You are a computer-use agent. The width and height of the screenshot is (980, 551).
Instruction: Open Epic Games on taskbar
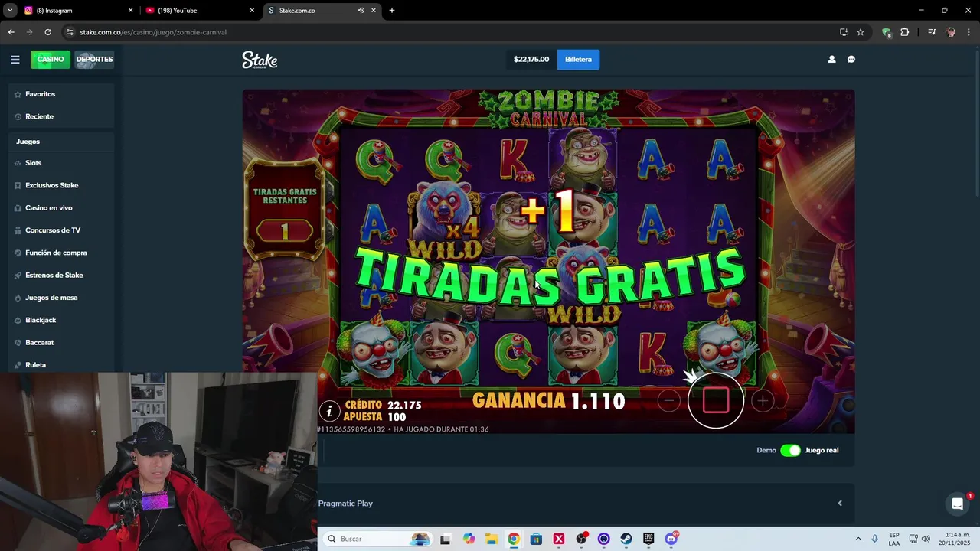pos(648,539)
